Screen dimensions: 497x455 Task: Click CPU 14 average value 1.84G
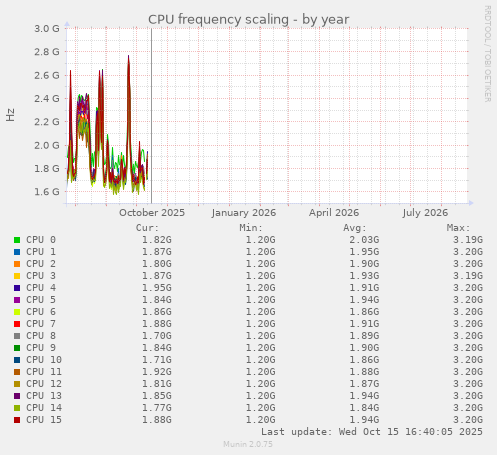point(364,408)
